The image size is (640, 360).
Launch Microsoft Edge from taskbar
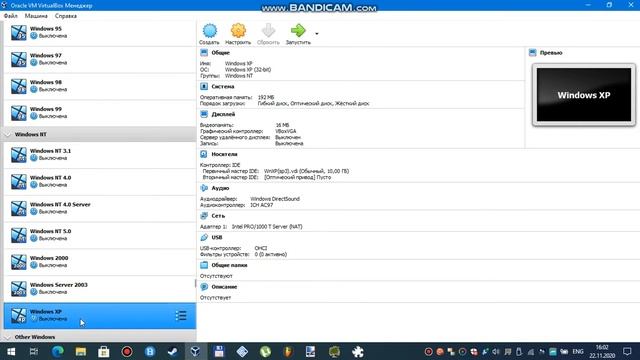click(x=58, y=351)
